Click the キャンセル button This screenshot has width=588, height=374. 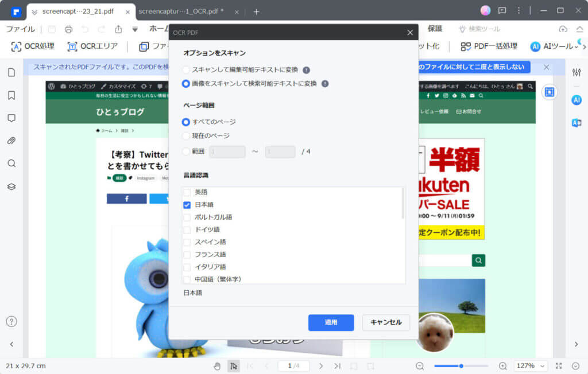click(386, 322)
